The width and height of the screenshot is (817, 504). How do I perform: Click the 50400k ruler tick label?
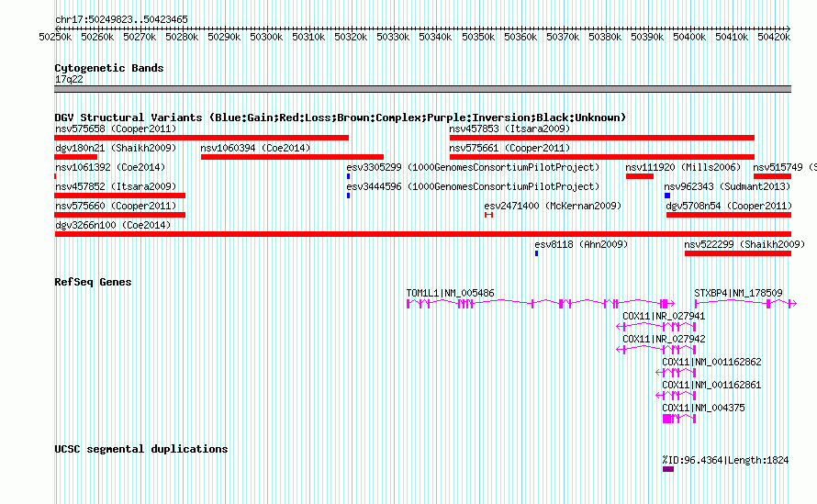[x=689, y=37]
